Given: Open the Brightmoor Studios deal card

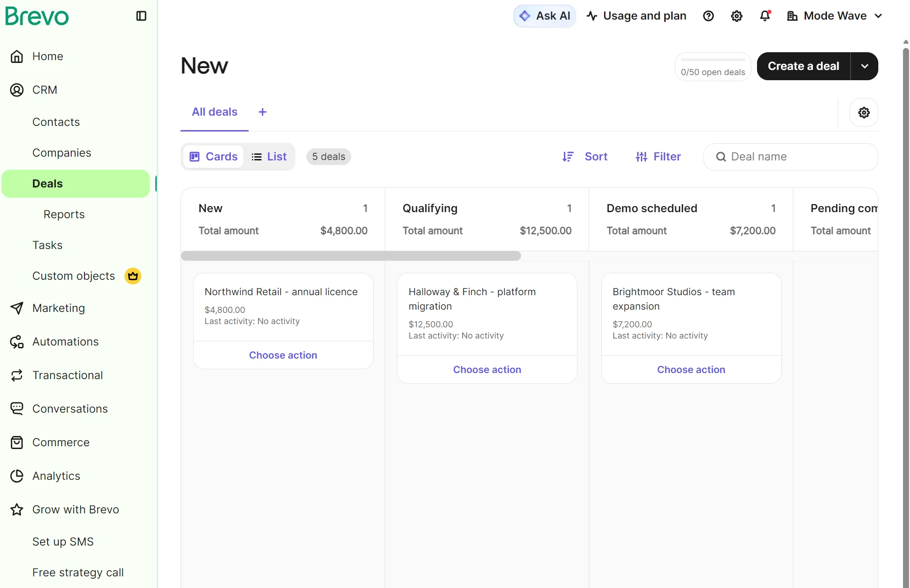Looking at the screenshot, I should [691, 314].
